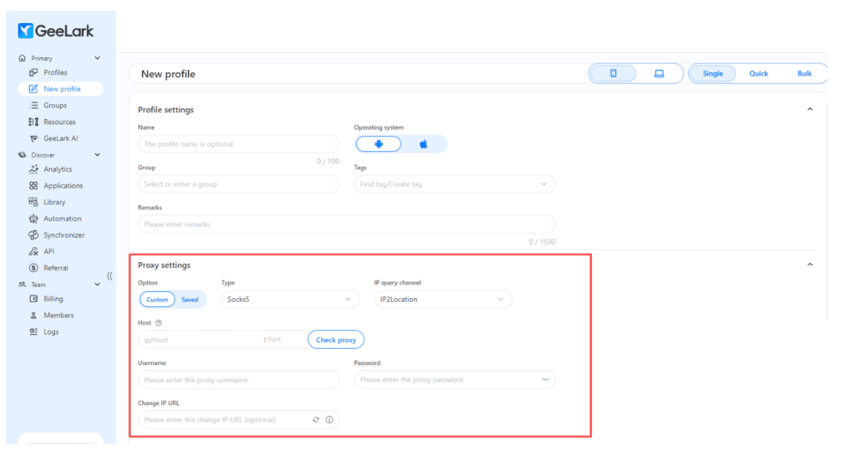The width and height of the screenshot is (868, 453).
Task: Open the Automation panel from the sidebar
Action: coord(54,218)
